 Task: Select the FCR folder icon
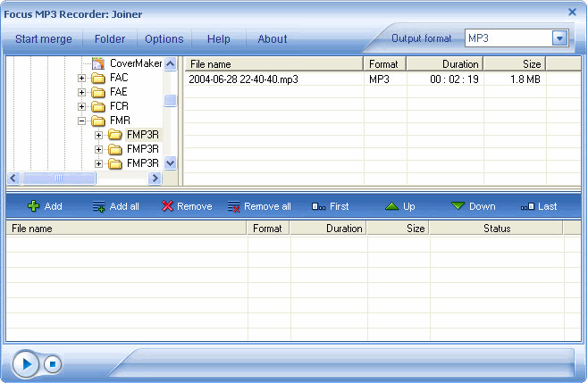point(98,106)
